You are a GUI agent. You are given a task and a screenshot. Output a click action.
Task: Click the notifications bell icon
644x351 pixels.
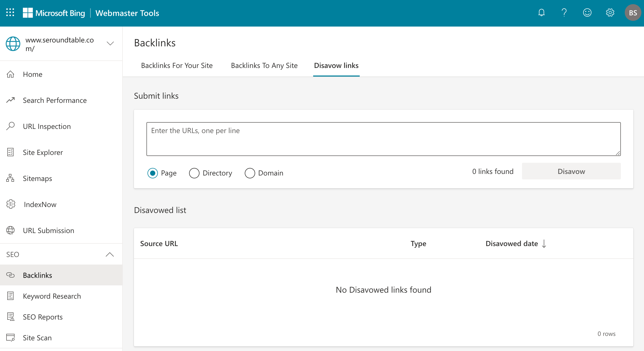coord(541,12)
